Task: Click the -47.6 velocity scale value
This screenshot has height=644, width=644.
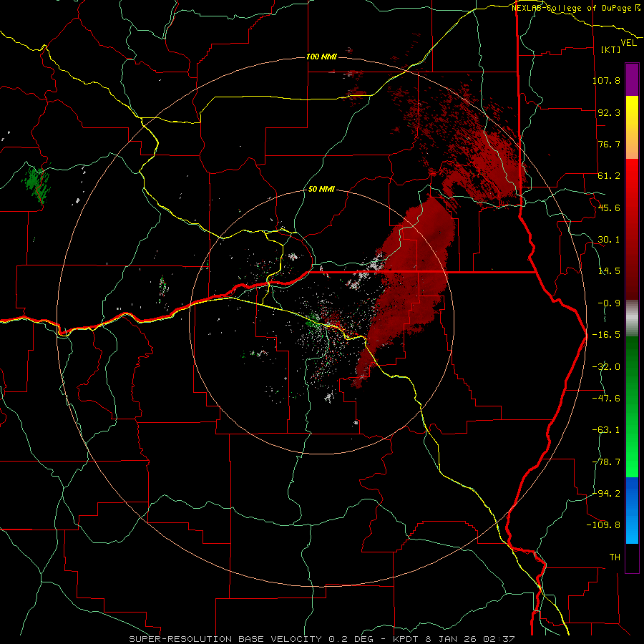Action: click(606, 399)
